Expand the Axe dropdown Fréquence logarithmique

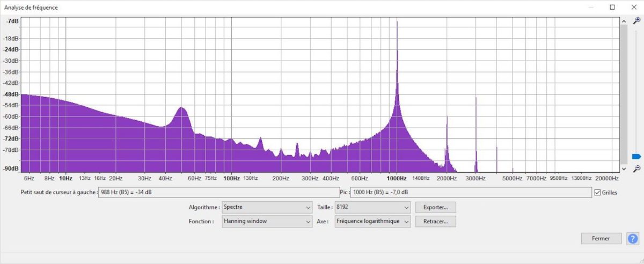(373, 221)
